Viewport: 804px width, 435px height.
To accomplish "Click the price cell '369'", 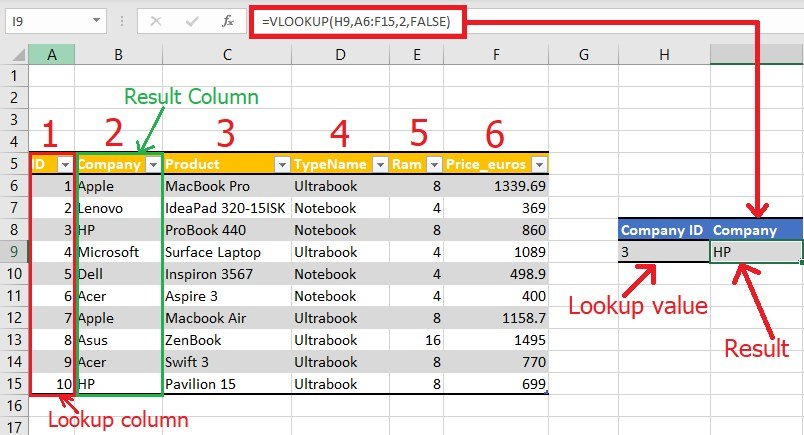I will coord(496,208).
